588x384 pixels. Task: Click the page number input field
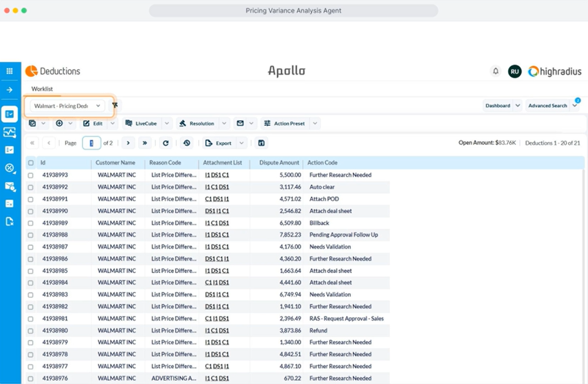[91, 143]
